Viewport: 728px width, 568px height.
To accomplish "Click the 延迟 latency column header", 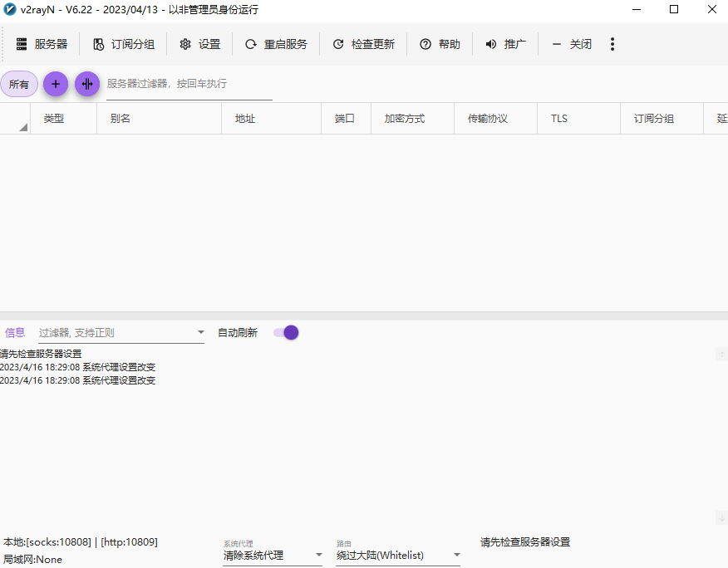I will click(x=720, y=118).
